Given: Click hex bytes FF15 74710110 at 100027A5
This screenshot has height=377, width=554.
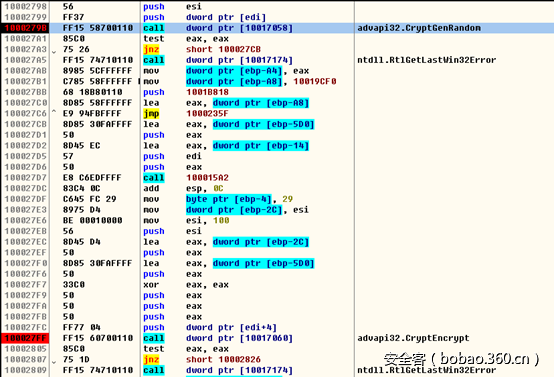Looking at the screenshot, I should click(x=98, y=60).
